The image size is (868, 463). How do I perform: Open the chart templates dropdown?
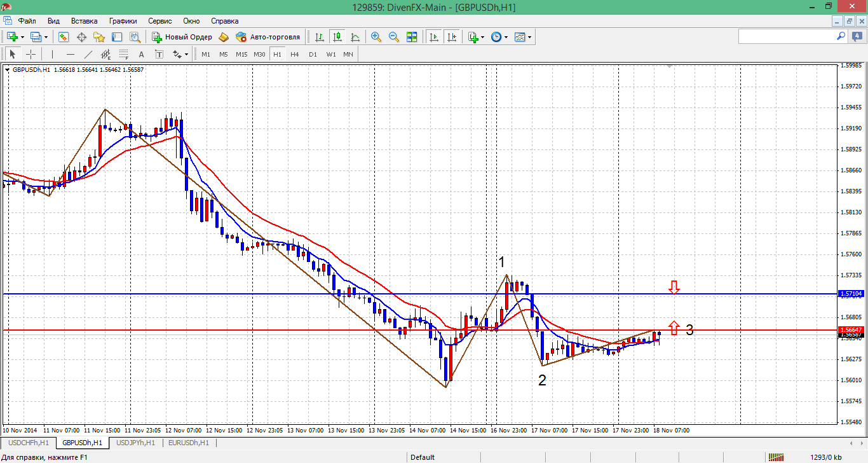tap(529, 37)
